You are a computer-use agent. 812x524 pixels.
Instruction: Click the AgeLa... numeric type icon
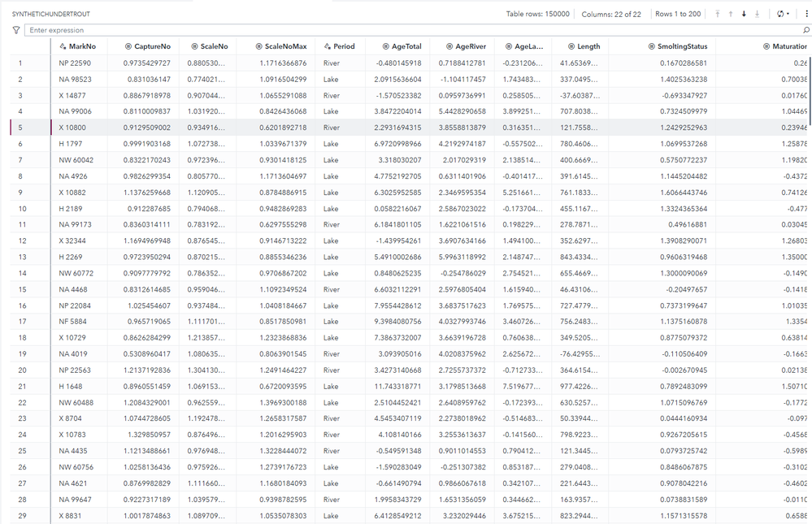[509, 46]
